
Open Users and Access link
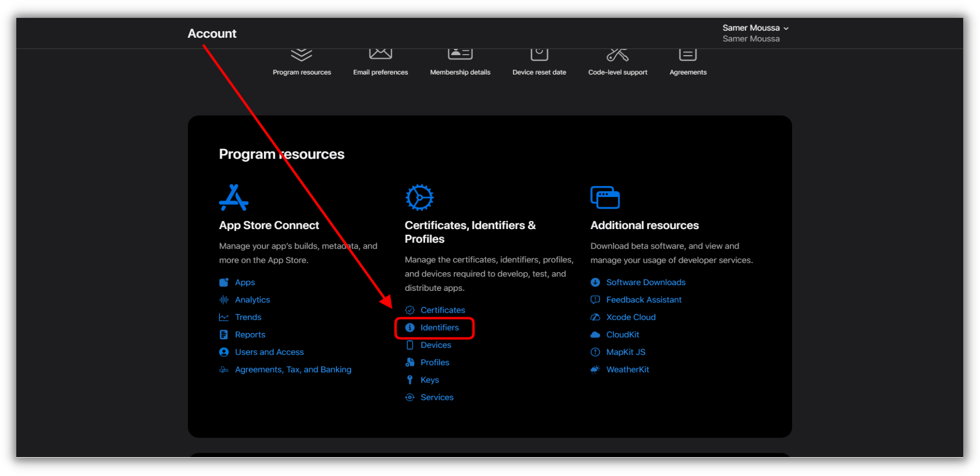tap(269, 352)
